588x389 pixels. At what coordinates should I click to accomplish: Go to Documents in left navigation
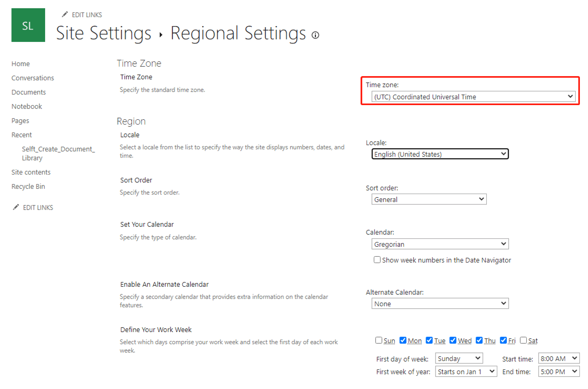click(28, 92)
